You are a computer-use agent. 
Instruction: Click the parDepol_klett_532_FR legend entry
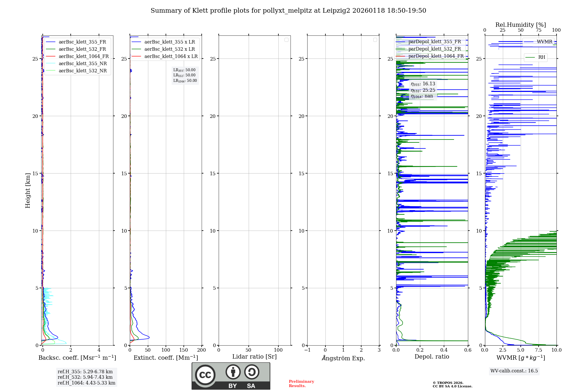click(x=434, y=49)
